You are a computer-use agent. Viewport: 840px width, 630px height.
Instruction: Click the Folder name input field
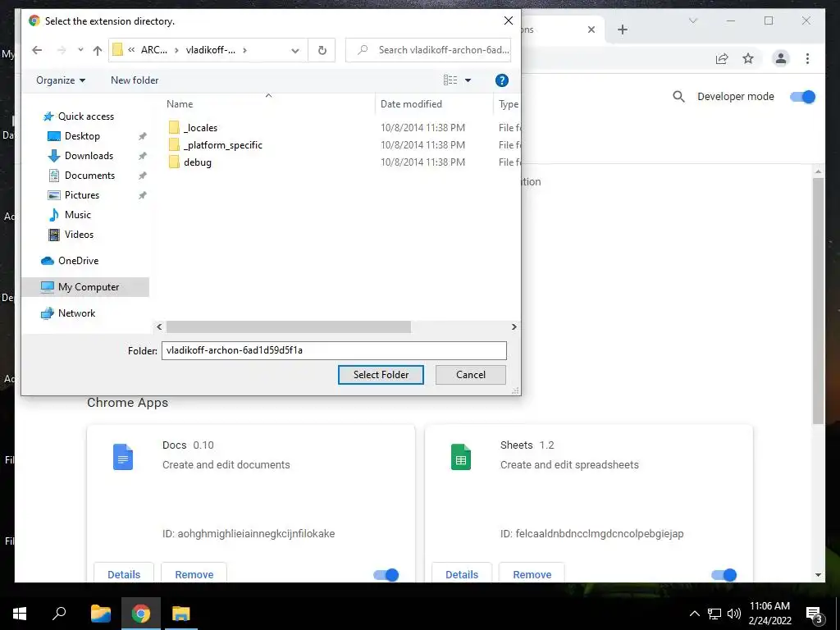point(334,350)
